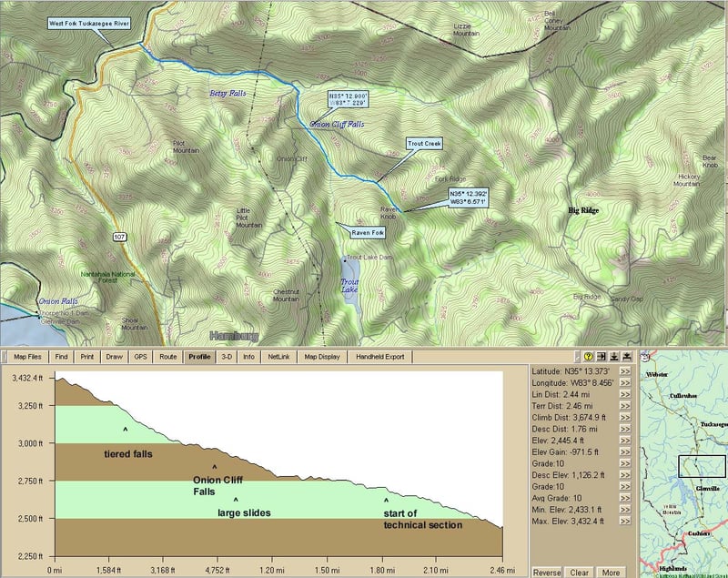Click the Highway 107 shield on the map
The width and height of the screenshot is (728, 578).
coord(119,238)
